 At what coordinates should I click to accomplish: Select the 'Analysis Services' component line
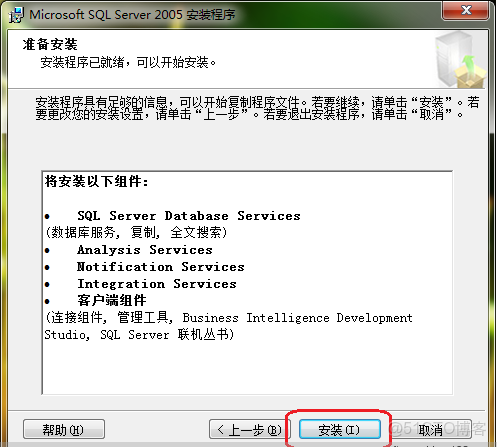[x=145, y=250]
